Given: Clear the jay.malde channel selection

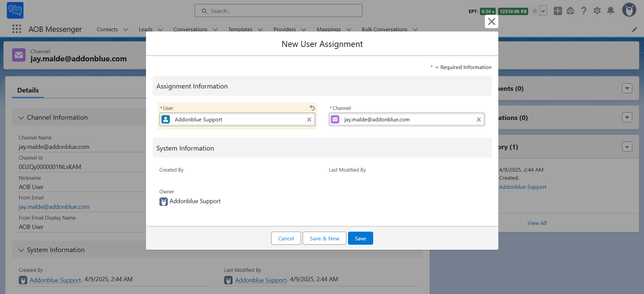Looking at the screenshot, I should pos(479,119).
